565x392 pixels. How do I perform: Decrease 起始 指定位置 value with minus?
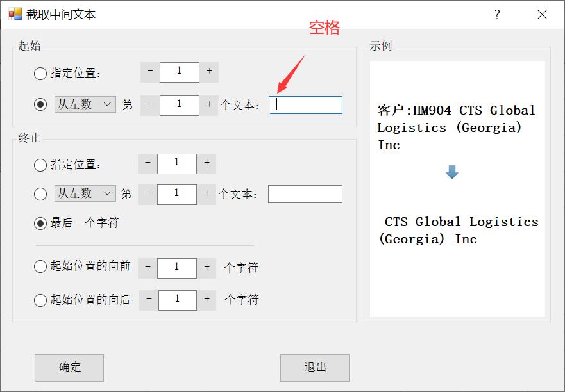tap(150, 72)
